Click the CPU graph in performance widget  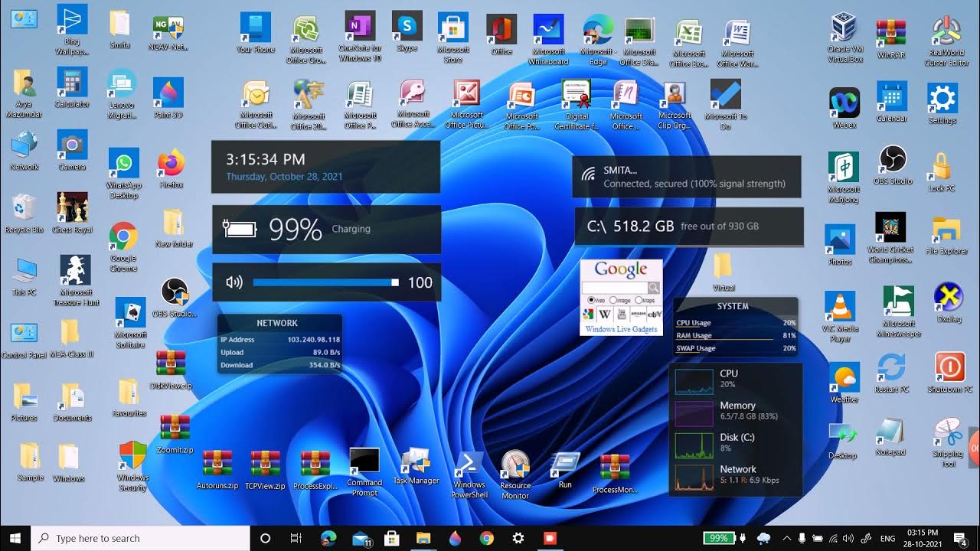[x=694, y=380]
